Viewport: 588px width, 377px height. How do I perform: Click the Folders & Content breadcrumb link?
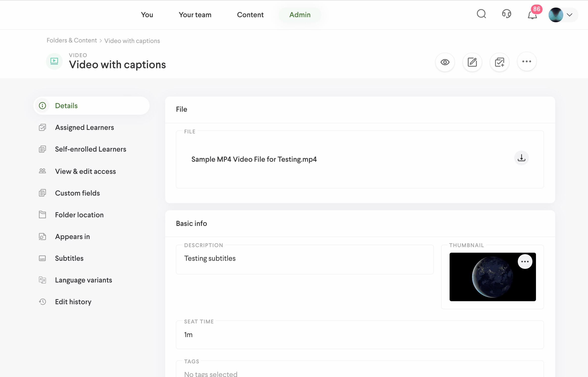pos(72,40)
